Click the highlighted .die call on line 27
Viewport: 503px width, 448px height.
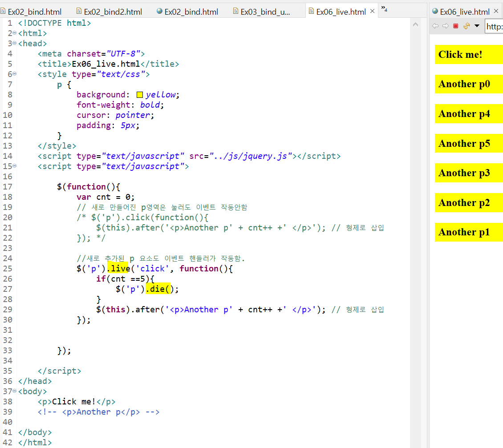click(x=158, y=289)
